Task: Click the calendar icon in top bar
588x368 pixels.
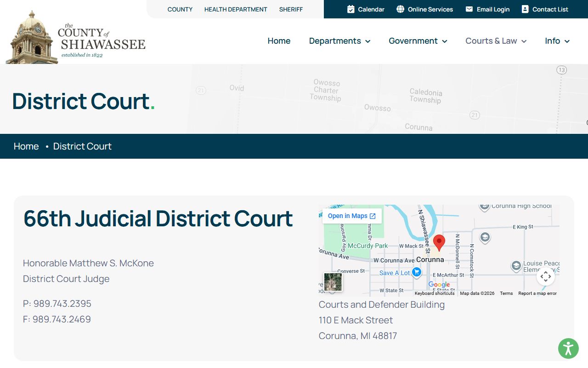Action: (351, 9)
